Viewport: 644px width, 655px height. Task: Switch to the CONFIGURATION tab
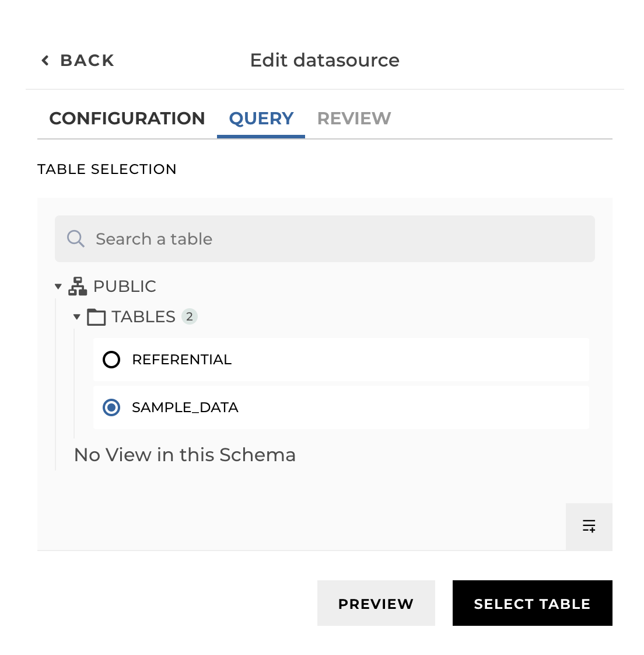pyautogui.click(x=127, y=119)
